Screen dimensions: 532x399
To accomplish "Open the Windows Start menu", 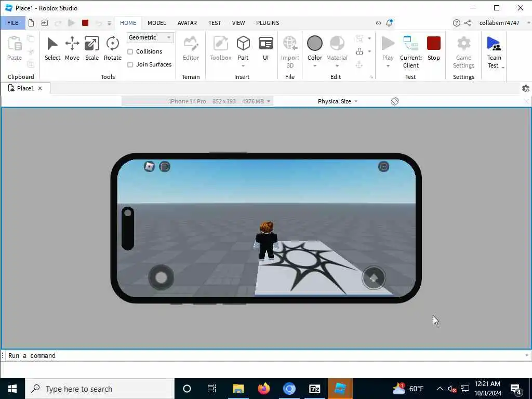I will (12, 389).
